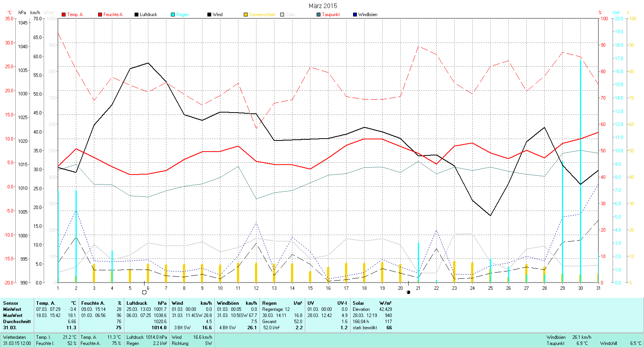Click the Gesamt: 52.0 rain total
This screenshot has height=348, width=644.
coord(282,322)
